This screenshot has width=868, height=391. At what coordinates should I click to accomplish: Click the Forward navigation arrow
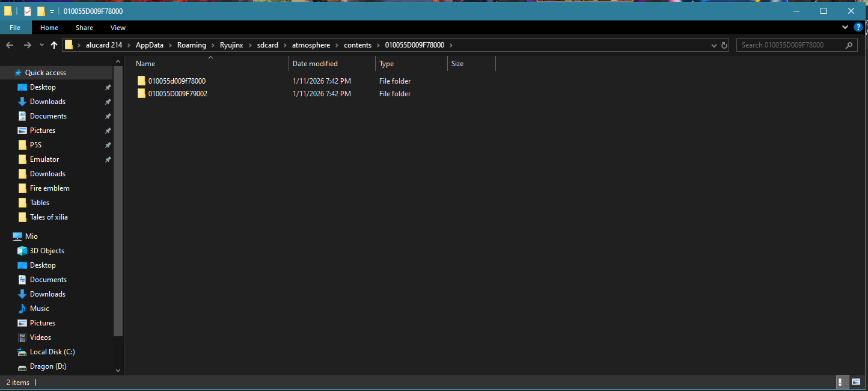point(27,45)
